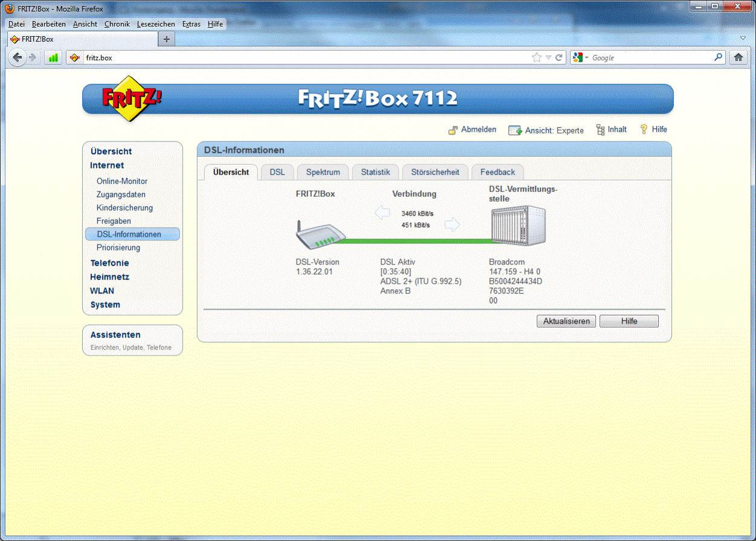This screenshot has height=541, width=756.
Task: Open Priorisierung in the sidebar
Action: point(118,248)
